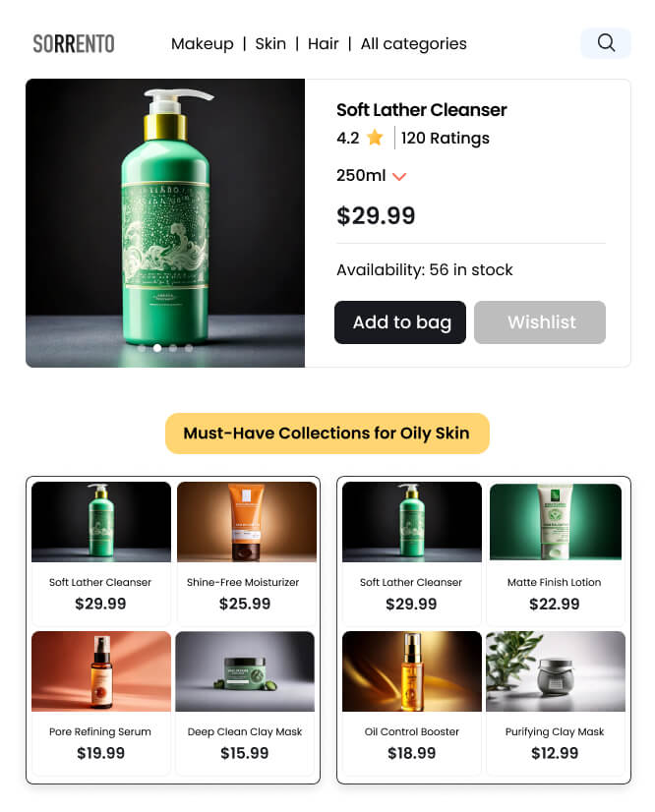The image size is (655, 812).
Task: View the Matte Finish Lotion product
Action: coord(556,522)
